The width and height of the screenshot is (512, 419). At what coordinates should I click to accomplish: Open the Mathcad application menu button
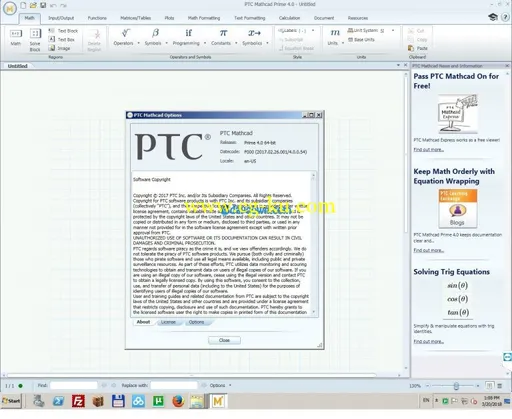pos(10,8)
